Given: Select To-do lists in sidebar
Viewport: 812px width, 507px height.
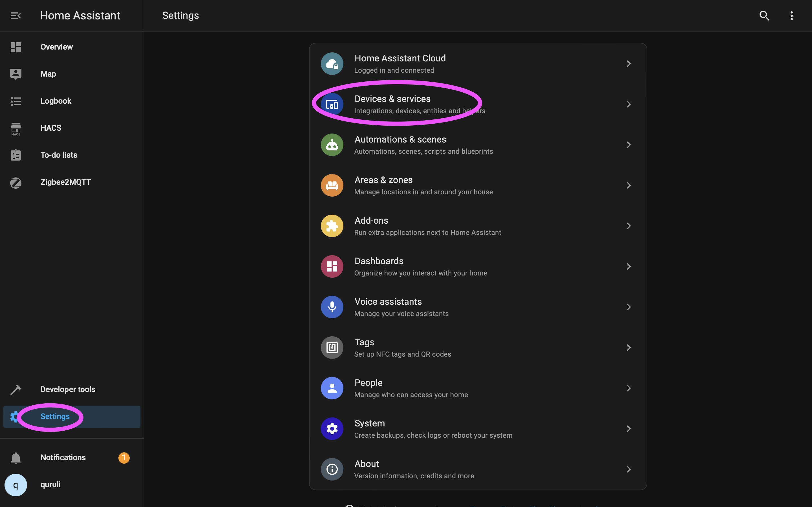Looking at the screenshot, I should (59, 155).
